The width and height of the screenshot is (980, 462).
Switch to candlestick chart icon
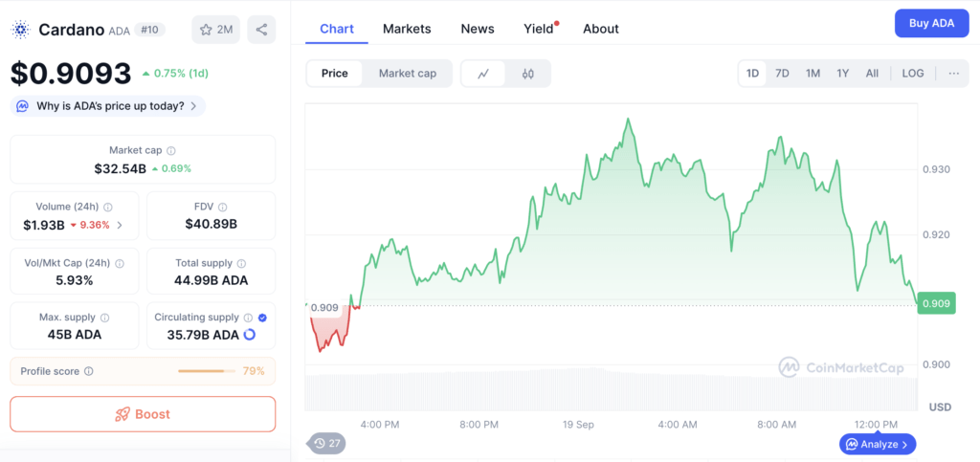tap(528, 74)
